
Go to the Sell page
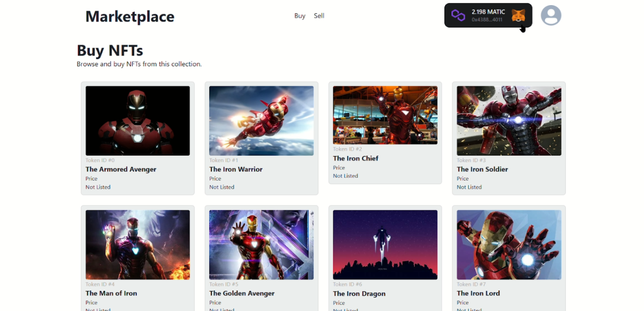[319, 16]
